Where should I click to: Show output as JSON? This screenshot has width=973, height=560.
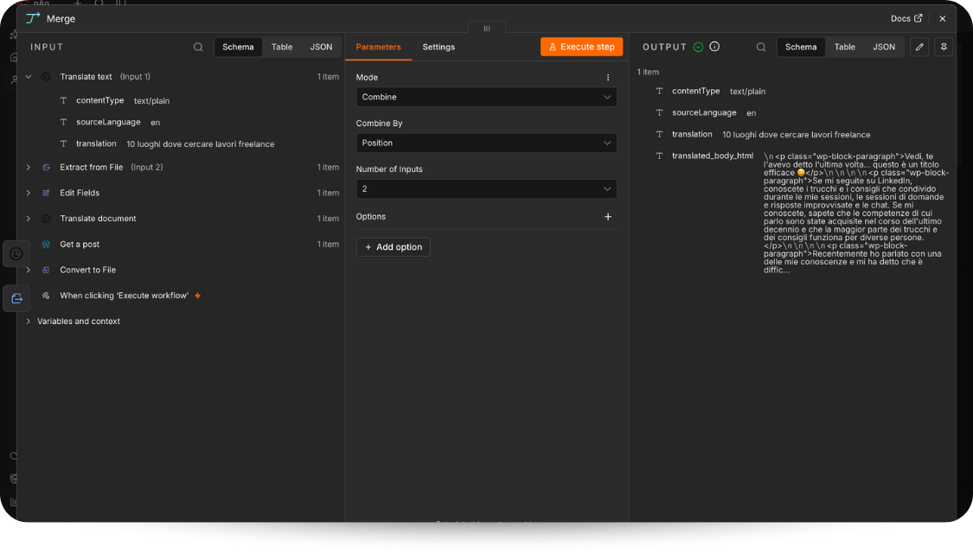[884, 48]
